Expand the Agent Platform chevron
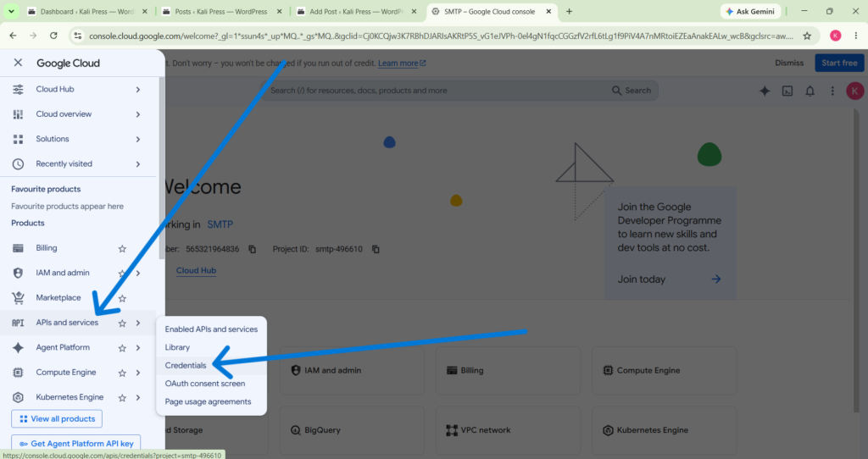 click(x=138, y=348)
